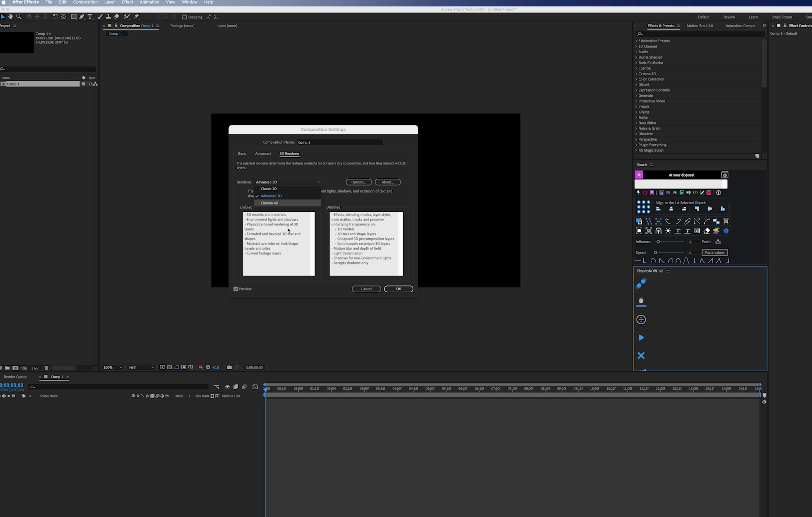The height and width of the screenshot is (517, 812).
Task: Select the Rotation tool
Action: [x=55, y=17]
